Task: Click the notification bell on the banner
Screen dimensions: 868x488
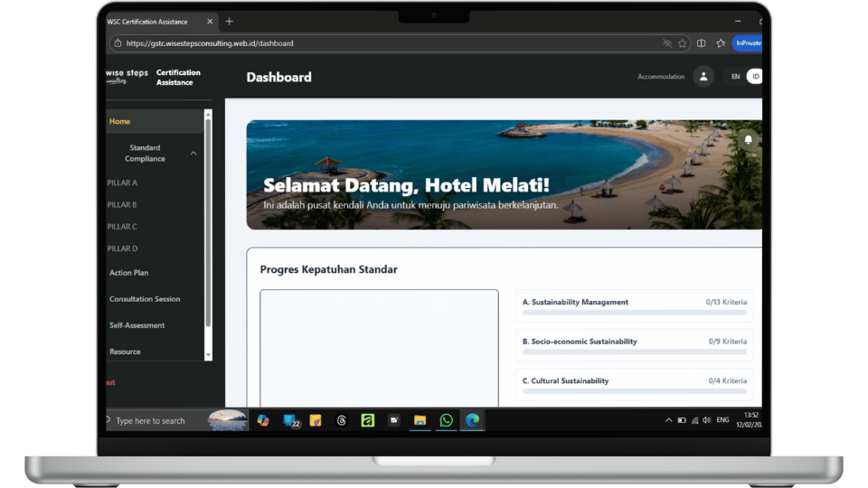Action: (x=748, y=139)
